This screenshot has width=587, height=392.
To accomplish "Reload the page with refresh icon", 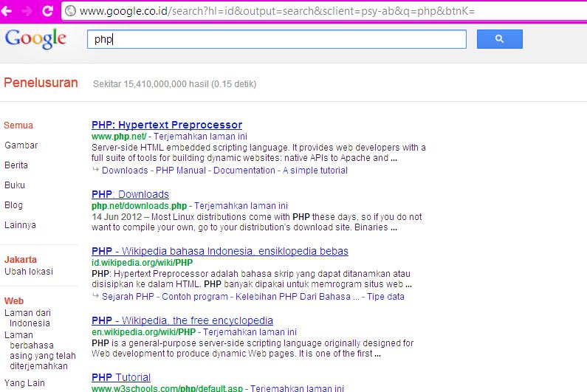I will pos(47,11).
